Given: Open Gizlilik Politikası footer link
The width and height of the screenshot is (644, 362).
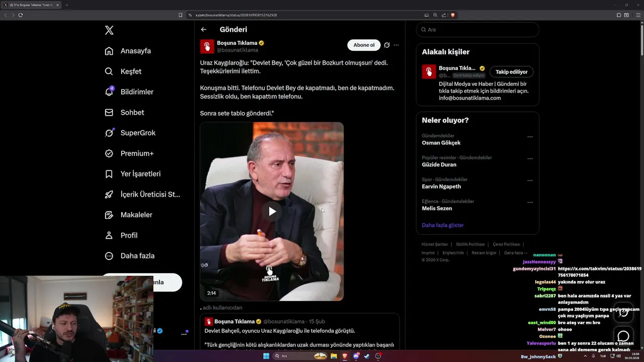Looking at the screenshot, I should [470, 244].
